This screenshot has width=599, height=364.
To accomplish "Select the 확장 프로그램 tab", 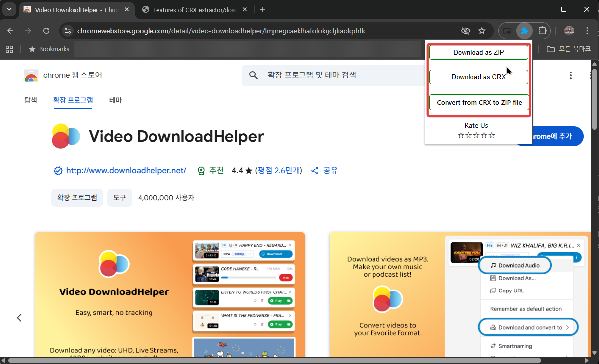I will [73, 100].
